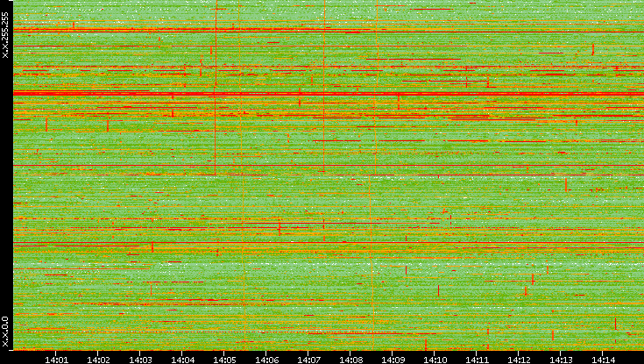Click the x.x.0.0 axis label
Viewport: 644px width, 364px height.
click(x=5, y=332)
